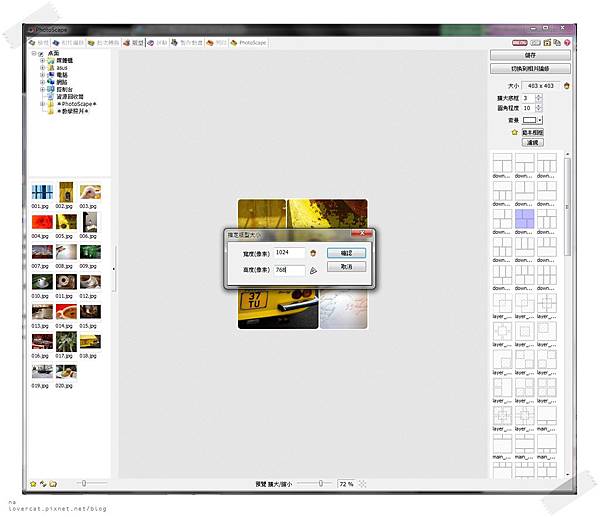The image size is (600, 517).
Task: Click the 403 x 403 size field
Action: click(x=541, y=86)
